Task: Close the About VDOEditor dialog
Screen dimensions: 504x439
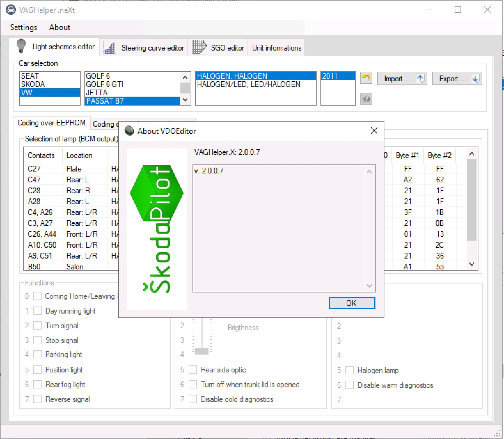Action: tap(374, 131)
